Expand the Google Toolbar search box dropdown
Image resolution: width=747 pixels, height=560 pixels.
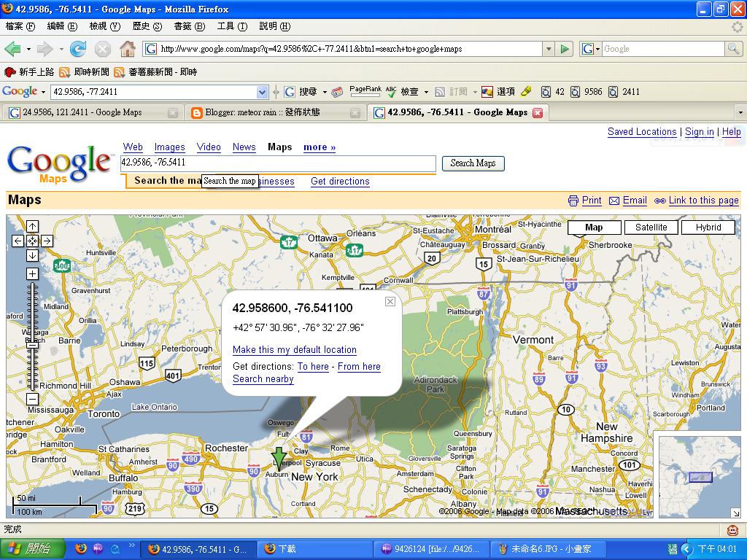263,92
